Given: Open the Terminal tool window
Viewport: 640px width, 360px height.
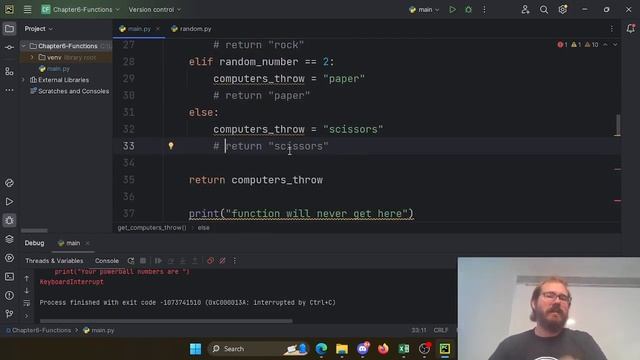Looking at the screenshot, I should (x=9, y=277).
